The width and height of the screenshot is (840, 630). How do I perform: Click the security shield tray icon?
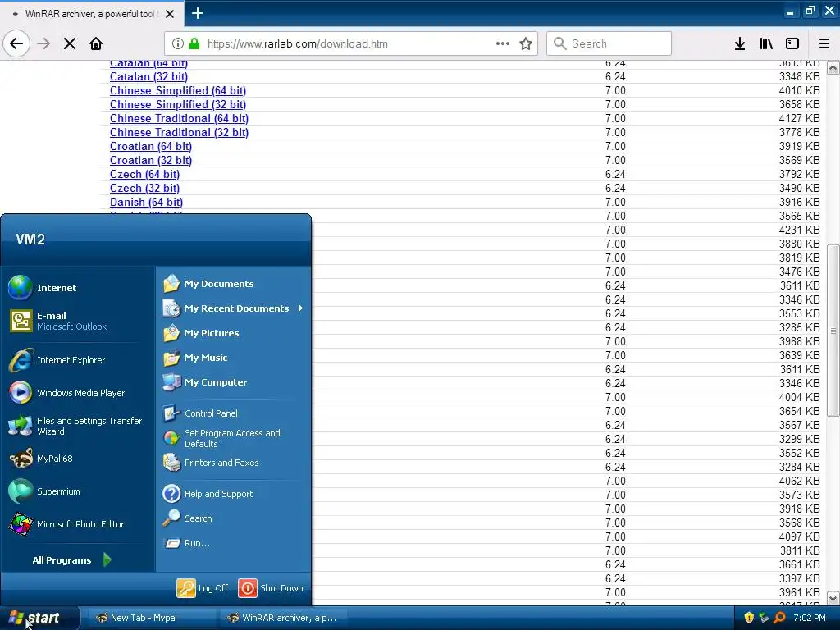click(749, 618)
